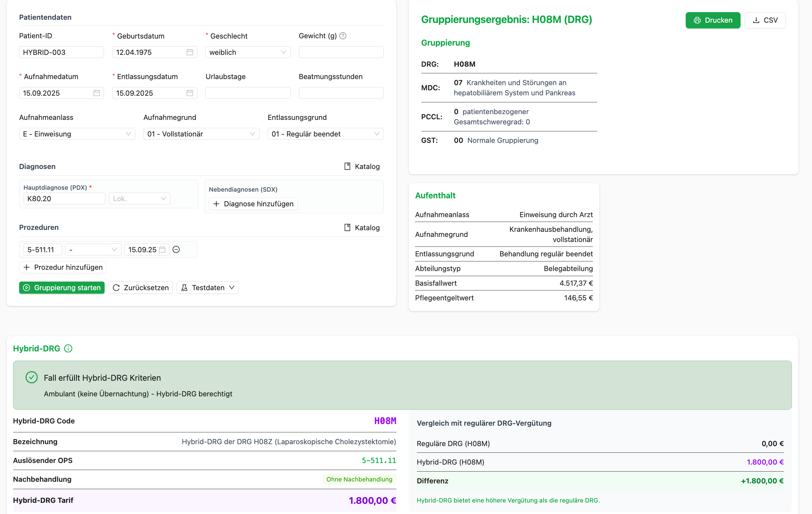
Task: Open the Aufnahmedatum calendar icon
Action: tap(97, 93)
